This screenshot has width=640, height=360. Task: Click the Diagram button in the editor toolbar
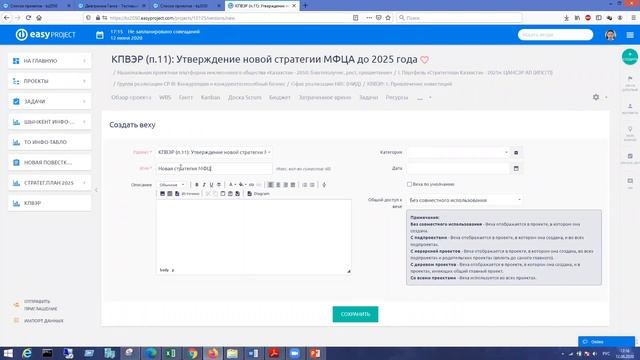click(x=258, y=193)
